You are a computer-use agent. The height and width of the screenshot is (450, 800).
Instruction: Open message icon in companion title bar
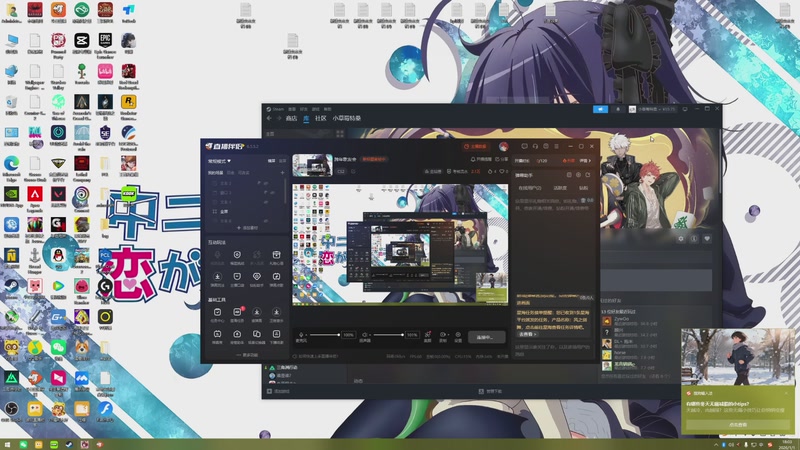(524, 146)
